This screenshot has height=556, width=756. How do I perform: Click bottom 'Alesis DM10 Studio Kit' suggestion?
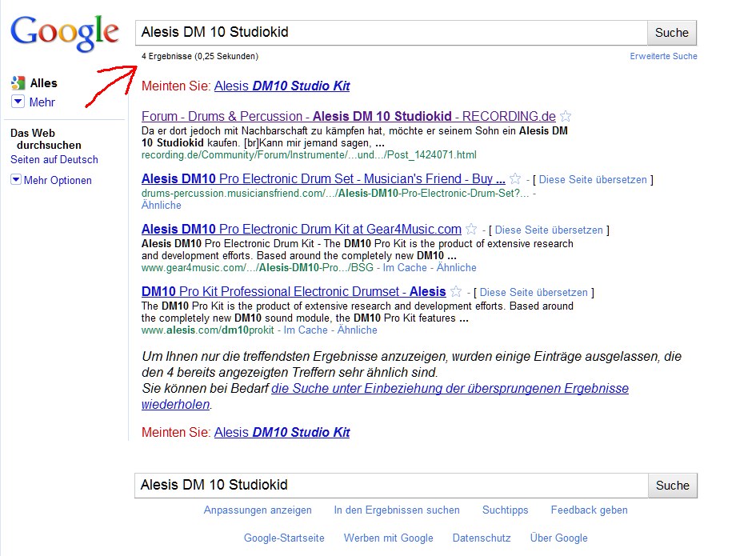(x=282, y=432)
